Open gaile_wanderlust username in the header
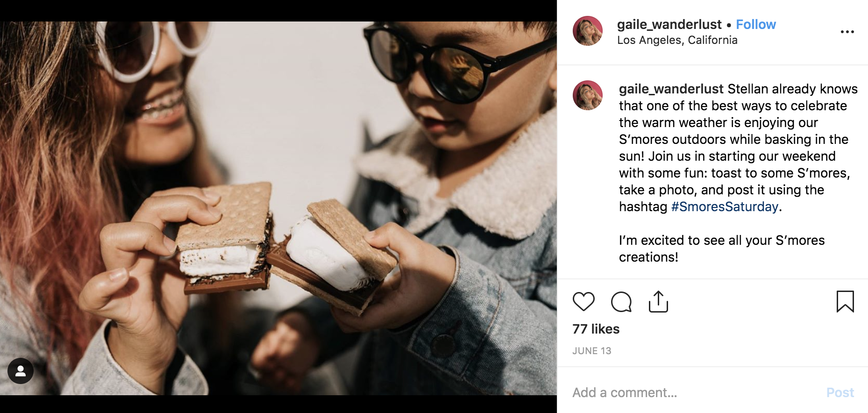Viewport: 868px width, 413px height. click(x=669, y=24)
